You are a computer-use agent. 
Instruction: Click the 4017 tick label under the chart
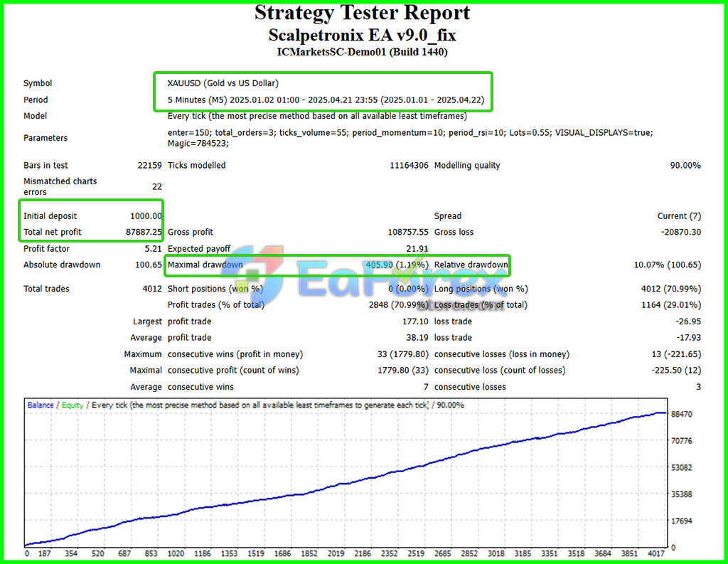click(656, 553)
